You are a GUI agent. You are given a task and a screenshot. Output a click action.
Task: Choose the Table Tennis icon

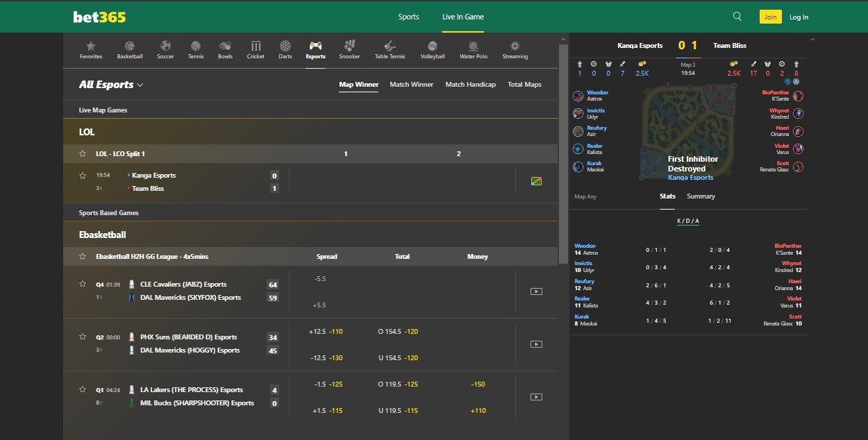[390, 49]
